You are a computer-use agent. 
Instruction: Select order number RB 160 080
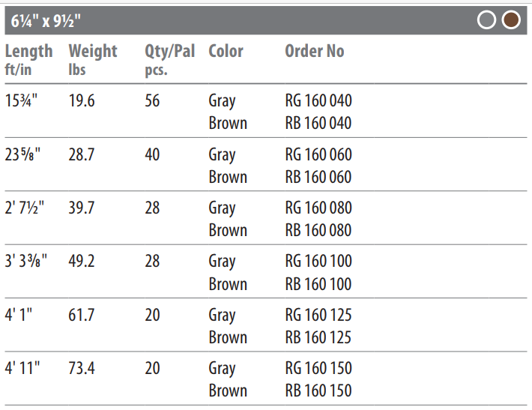coord(318,230)
